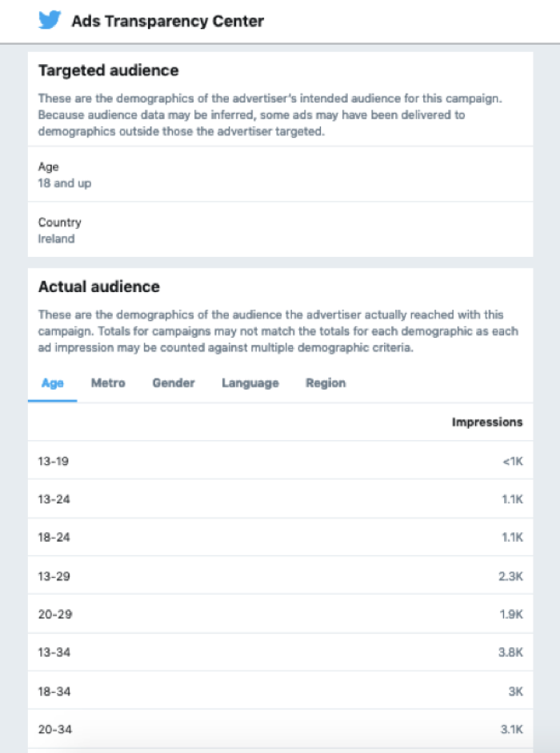The image size is (560, 753).
Task: Show the Language breakdown tab
Action: 250,383
